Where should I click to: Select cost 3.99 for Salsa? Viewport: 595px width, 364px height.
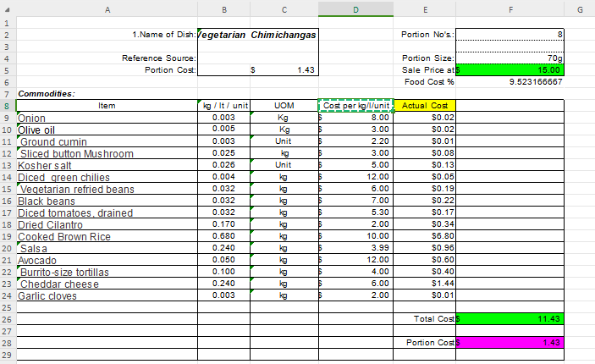pyautogui.click(x=355, y=248)
